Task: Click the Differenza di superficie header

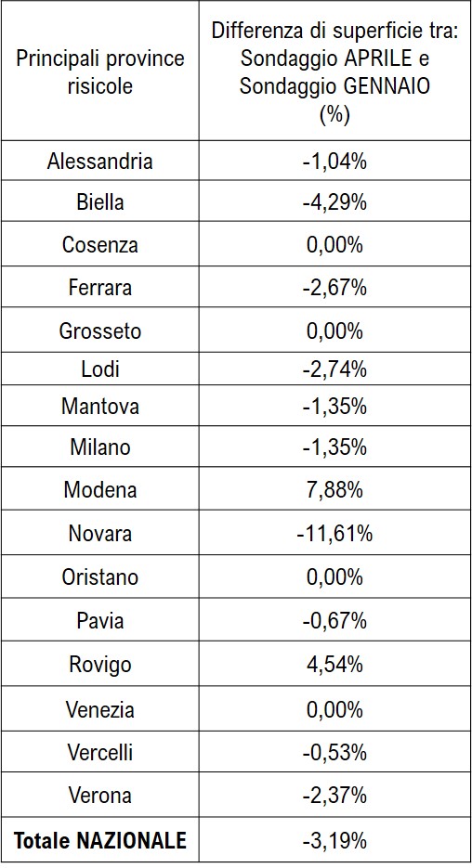Action: (334, 72)
